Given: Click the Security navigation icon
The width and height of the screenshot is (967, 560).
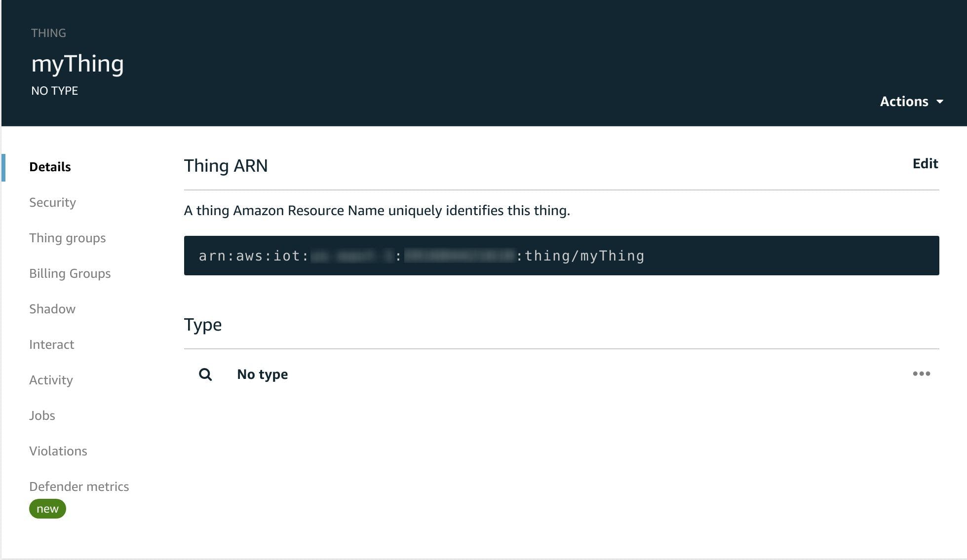Looking at the screenshot, I should (53, 202).
